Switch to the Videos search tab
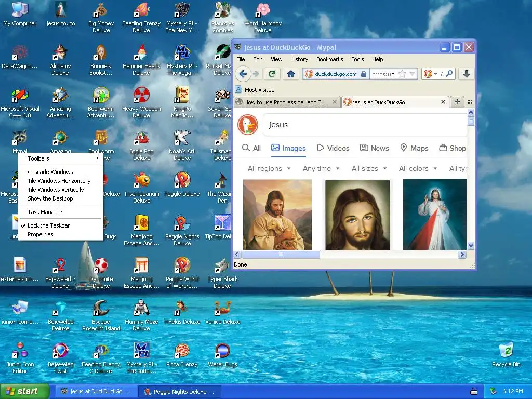Image resolution: width=532 pixels, height=399 pixels. 333,148
